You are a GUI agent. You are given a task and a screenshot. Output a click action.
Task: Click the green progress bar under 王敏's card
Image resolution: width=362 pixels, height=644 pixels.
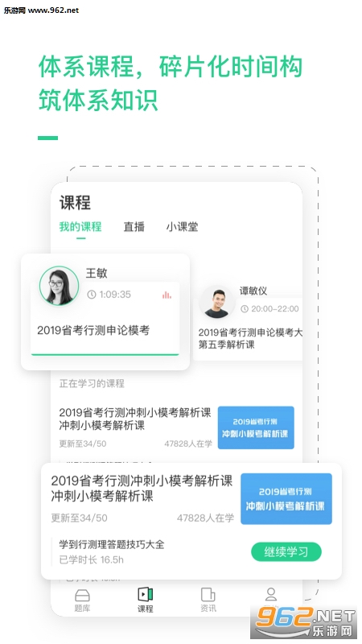pos(105,354)
